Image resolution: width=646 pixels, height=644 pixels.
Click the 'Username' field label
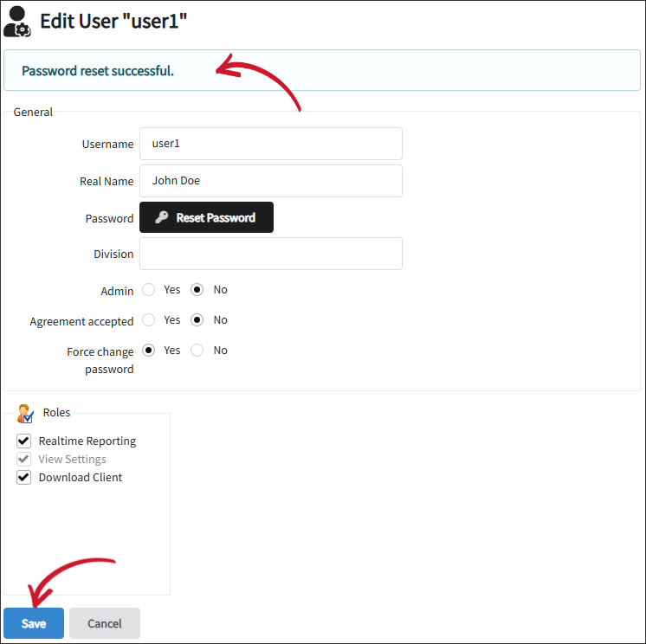point(107,144)
